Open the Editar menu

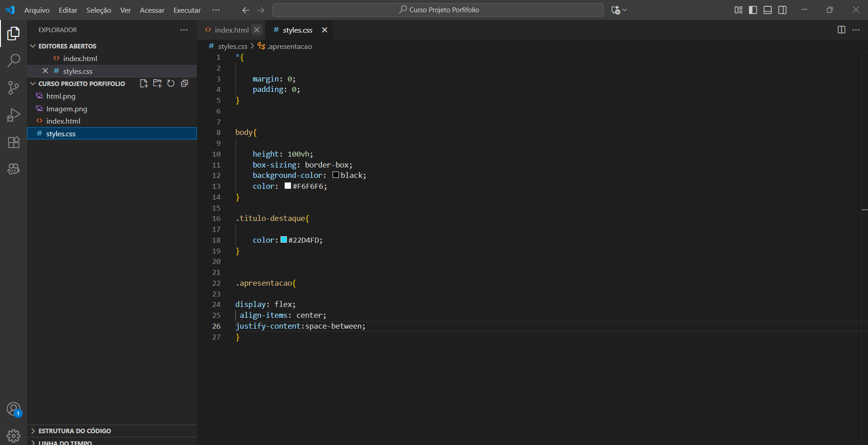(68, 10)
